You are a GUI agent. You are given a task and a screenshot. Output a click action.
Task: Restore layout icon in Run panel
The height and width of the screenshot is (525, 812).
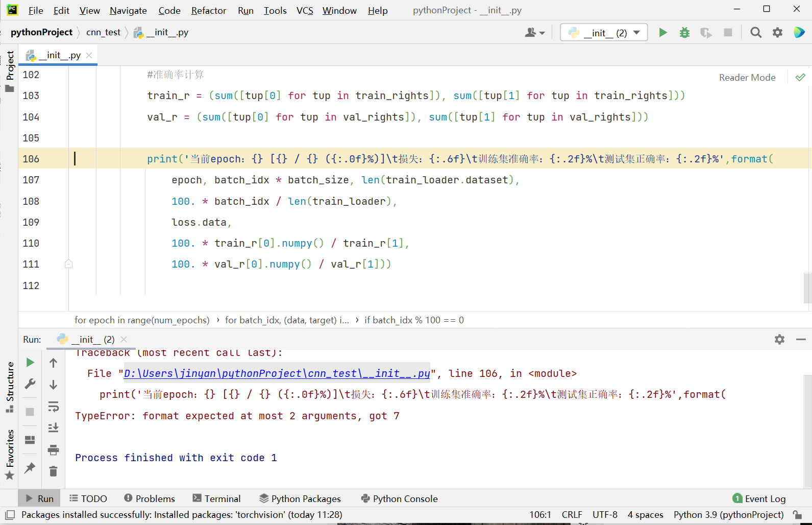pos(30,440)
